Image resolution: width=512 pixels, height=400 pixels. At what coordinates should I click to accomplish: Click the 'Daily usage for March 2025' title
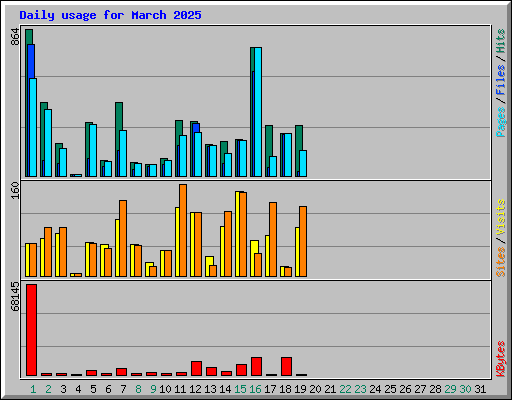coord(110,15)
